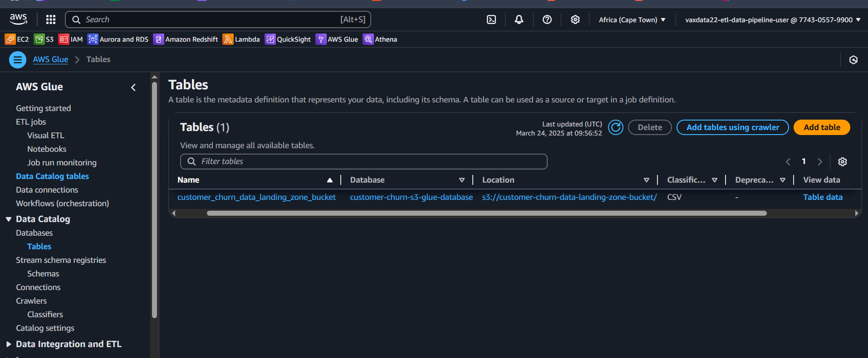868x358 pixels.
Task: Open Aurora and RDS shortcut
Action: point(118,39)
